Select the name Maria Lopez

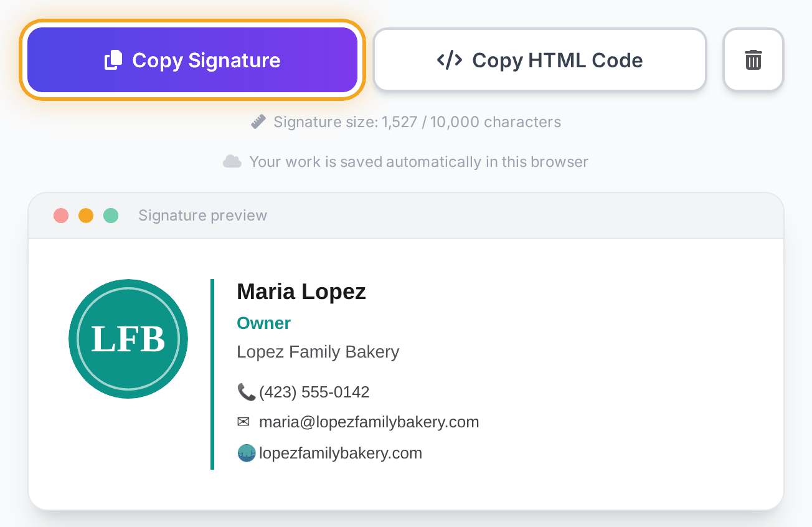point(301,291)
